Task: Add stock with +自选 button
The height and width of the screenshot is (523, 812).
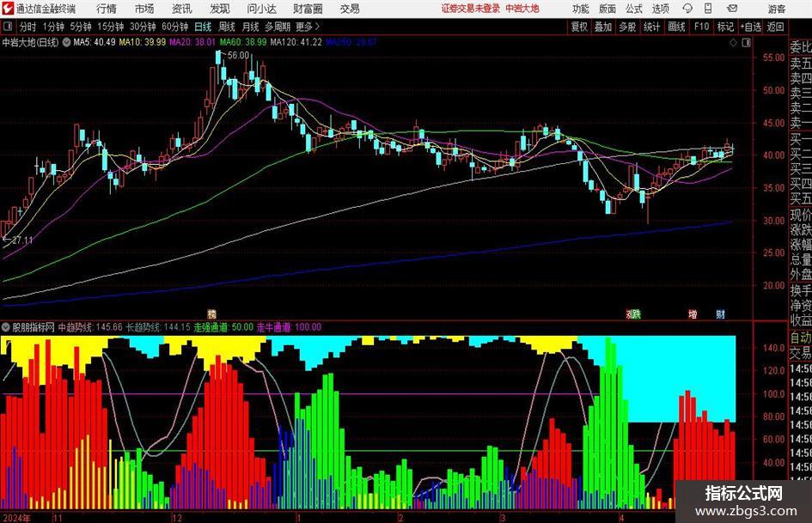Action: (751, 27)
